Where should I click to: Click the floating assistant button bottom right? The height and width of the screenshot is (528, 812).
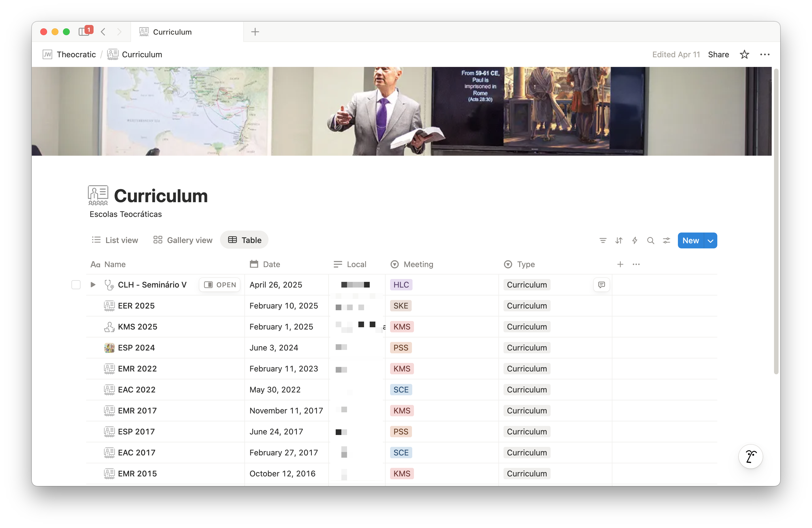click(x=750, y=456)
